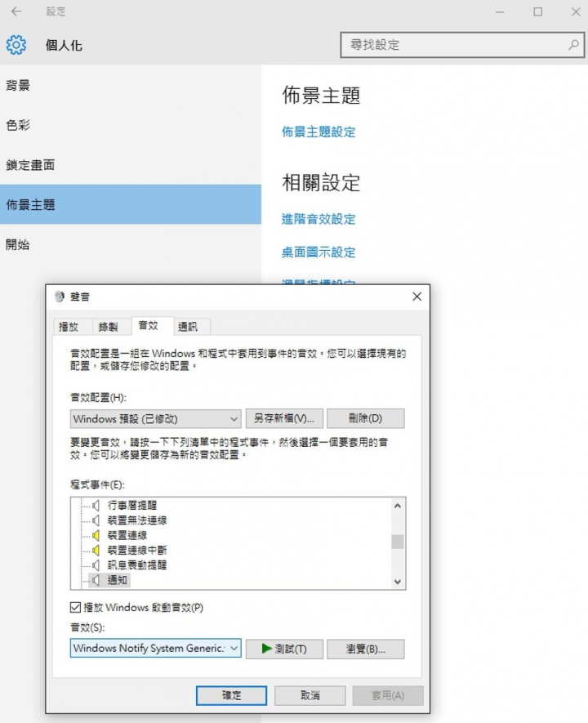Select the 裝置連線中斷 event
588x723 pixels.
click(x=137, y=550)
